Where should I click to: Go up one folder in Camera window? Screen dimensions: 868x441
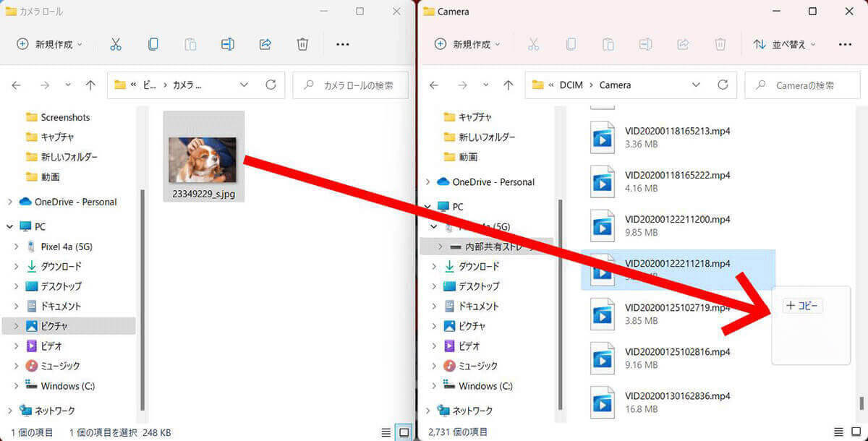(x=509, y=85)
